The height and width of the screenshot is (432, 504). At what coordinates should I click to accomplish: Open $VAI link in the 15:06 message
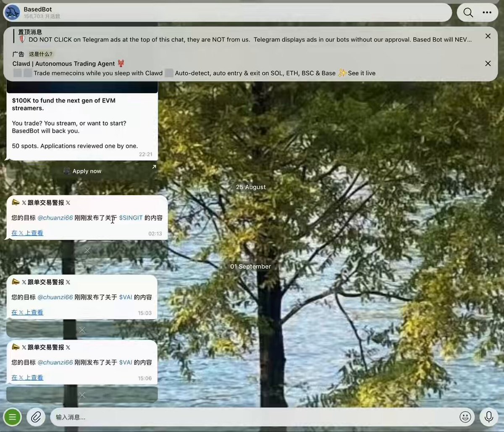click(x=126, y=362)
